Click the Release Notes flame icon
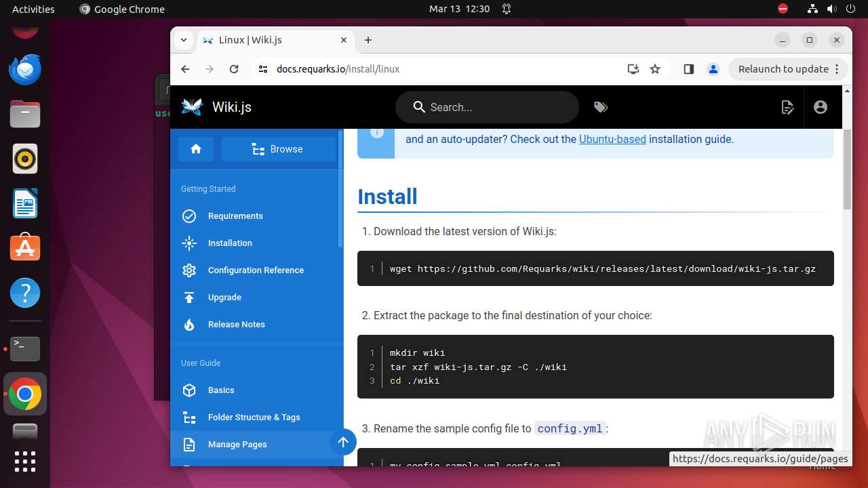Viewport: 868px width, 488px height. point(189,325)
